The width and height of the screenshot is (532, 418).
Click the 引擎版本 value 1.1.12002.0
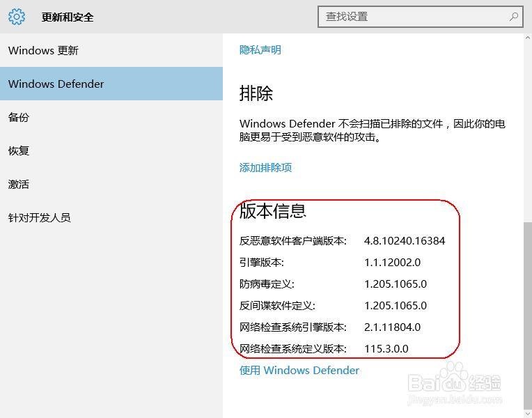[392, 263]
